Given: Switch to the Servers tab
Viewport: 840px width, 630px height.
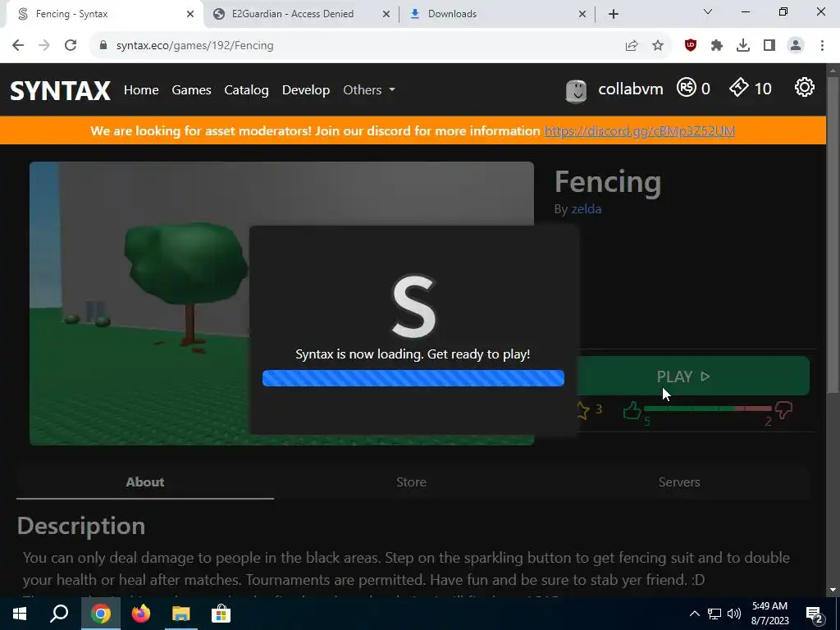Looking at the screenshot, I should [679, 482].
